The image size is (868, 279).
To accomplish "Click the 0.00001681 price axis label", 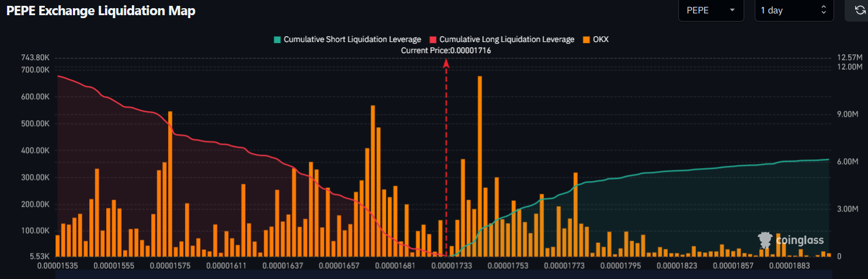I will [x=396, y=266].
